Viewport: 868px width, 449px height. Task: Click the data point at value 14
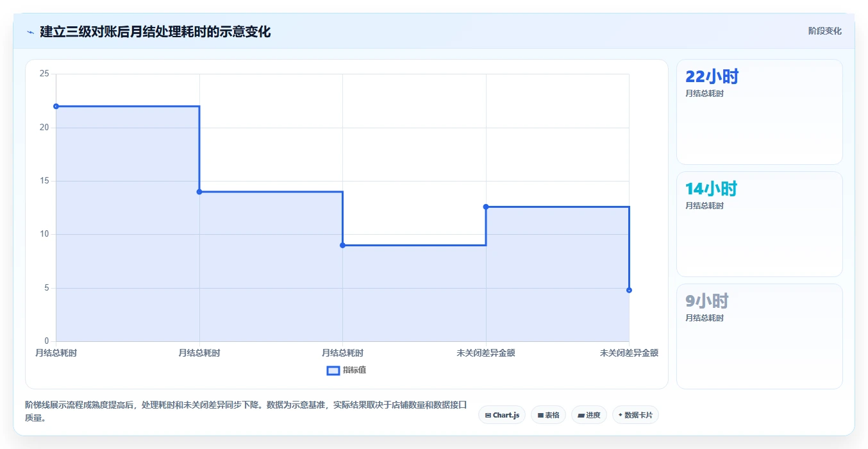pos(199,192)
